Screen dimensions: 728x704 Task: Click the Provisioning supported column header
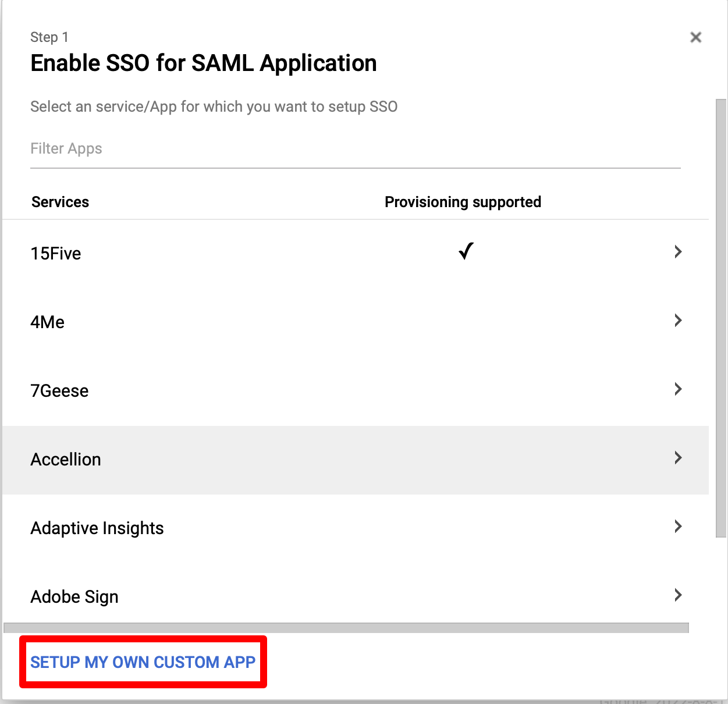pos(463,202)
